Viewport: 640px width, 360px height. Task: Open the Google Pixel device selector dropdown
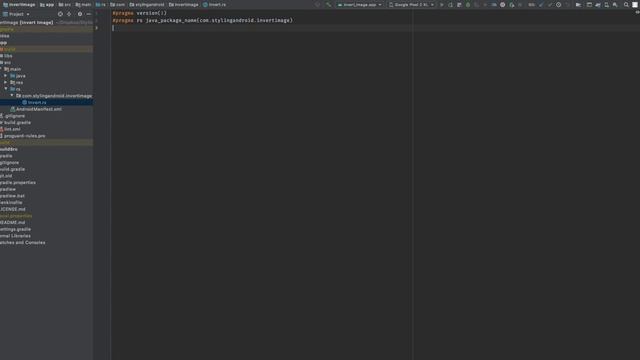click(411, 5)
